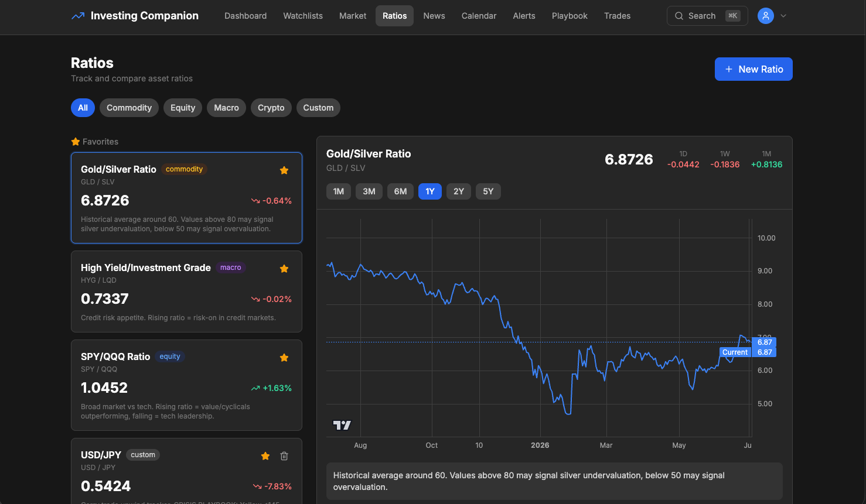Go to Alerts

(x=524, y=16)
